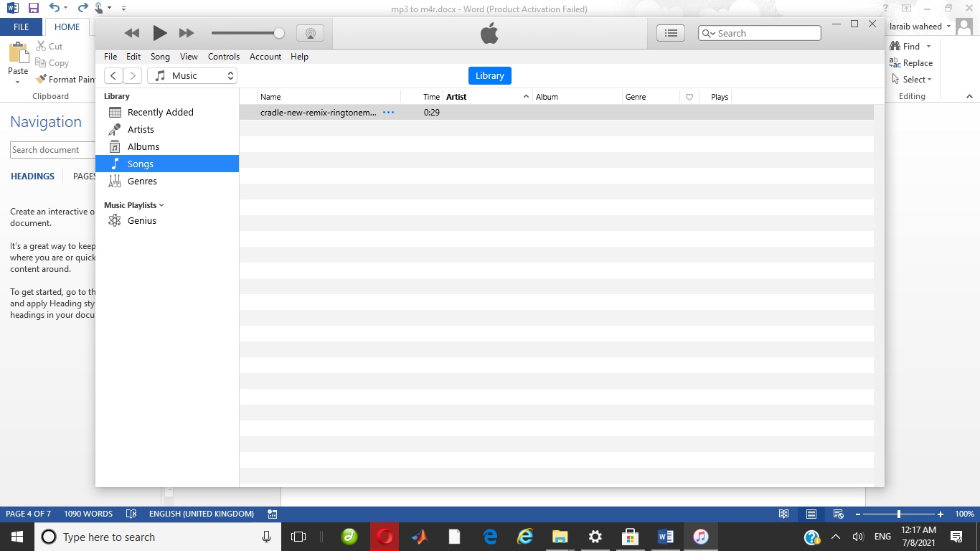
Task: Click the iTunes back navigation arrow
Action: tap(113, 75)
